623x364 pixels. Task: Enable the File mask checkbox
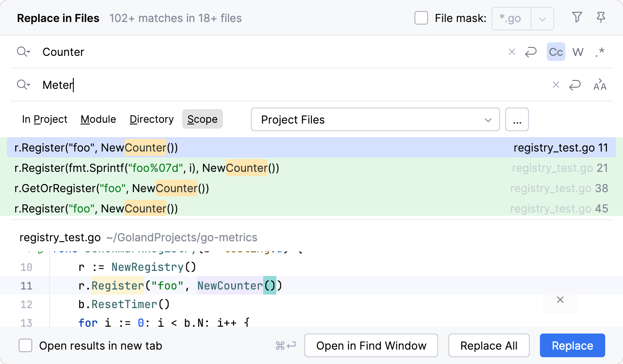pos(421,18)
